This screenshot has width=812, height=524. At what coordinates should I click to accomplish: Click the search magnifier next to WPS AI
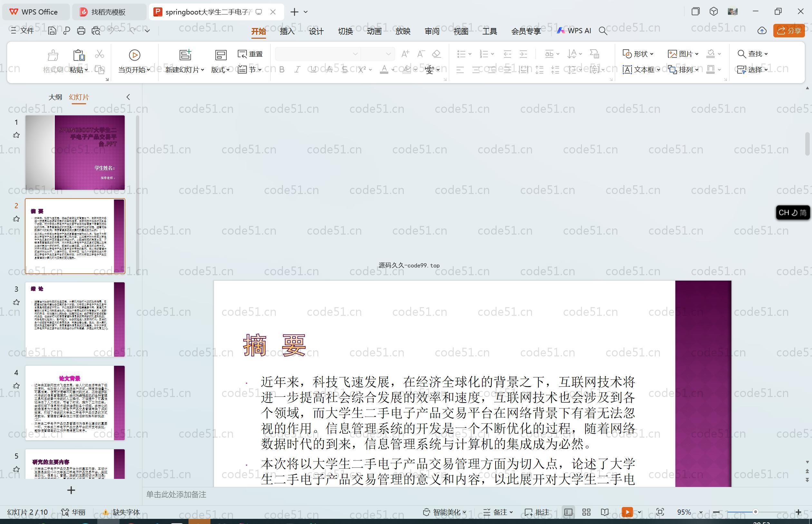click(603, 31)
